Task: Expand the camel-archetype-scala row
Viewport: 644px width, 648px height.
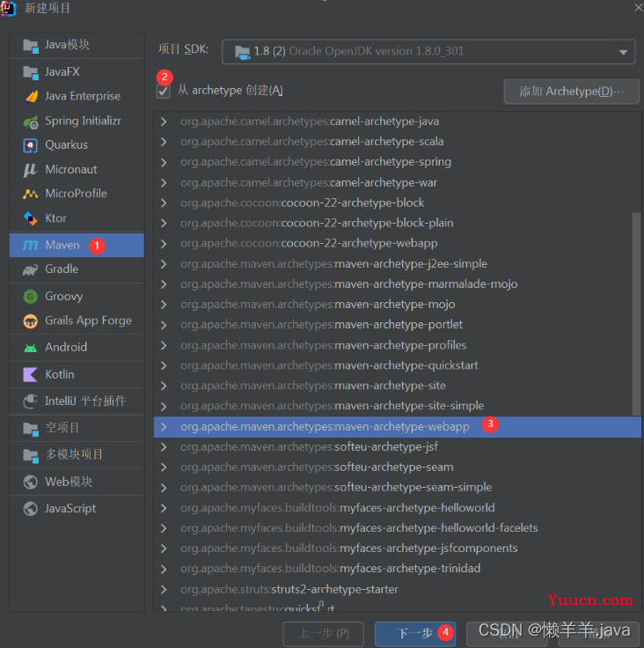Action: 164,142
